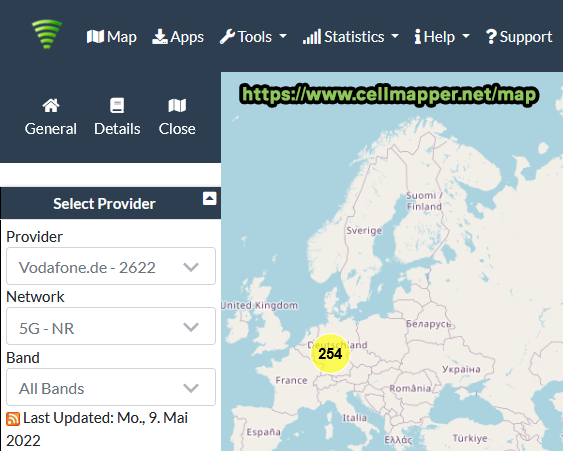Click the Italia map label
This screenshot has width=563, height=451.
(x=355, y=418)
